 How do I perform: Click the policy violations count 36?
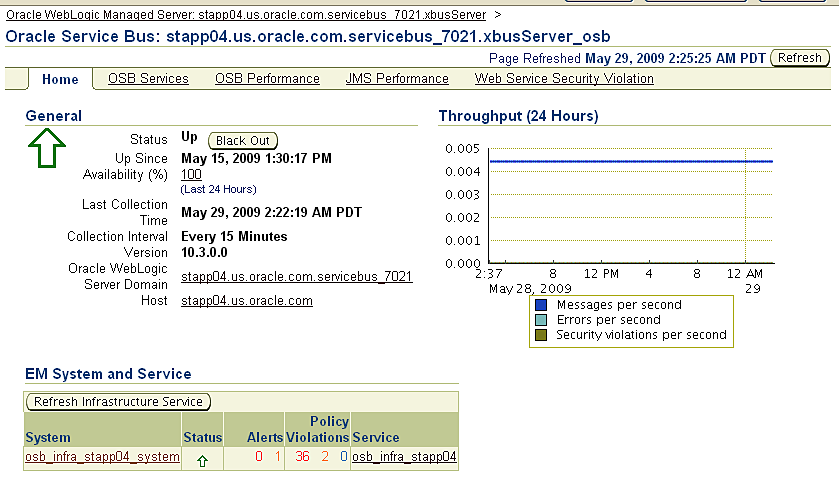[302, 456]
